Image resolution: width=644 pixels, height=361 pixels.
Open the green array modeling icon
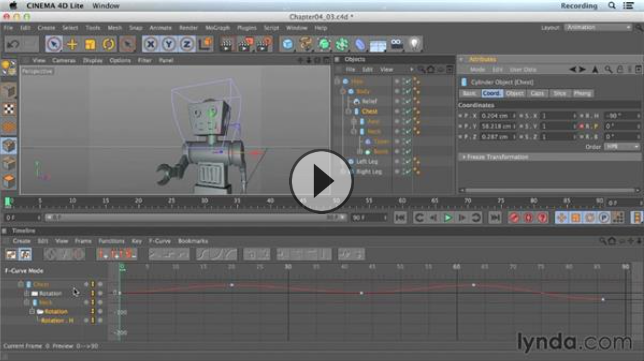pyautogui.click(x=342, y=44)
